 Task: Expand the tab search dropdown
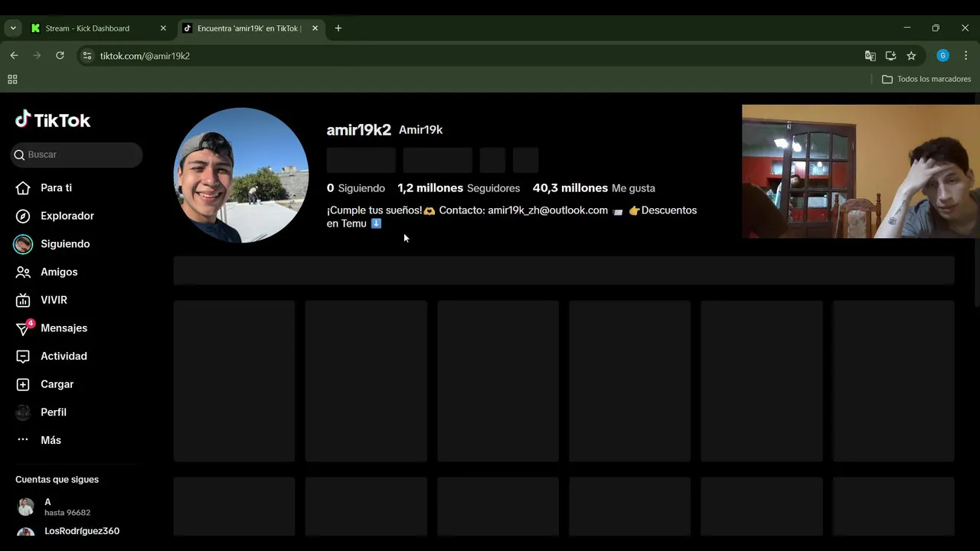click(13, 28)
